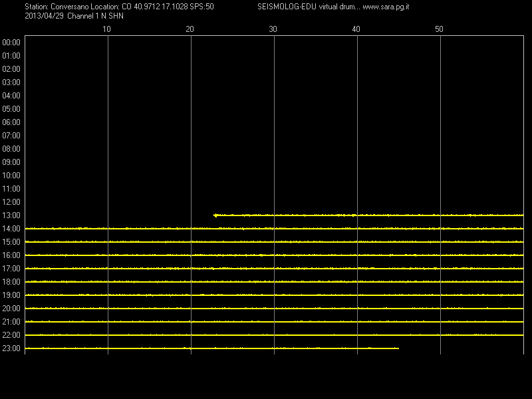The image size is (532, 399).
Task: Click the 19:00 seismic trace line
Action: point(274,295)
